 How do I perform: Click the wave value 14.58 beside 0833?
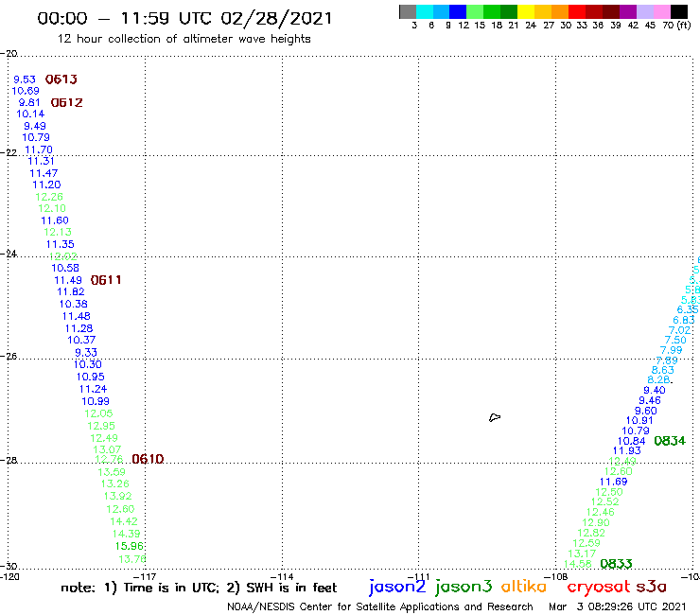pyautogui.click(x=578, y=564)
